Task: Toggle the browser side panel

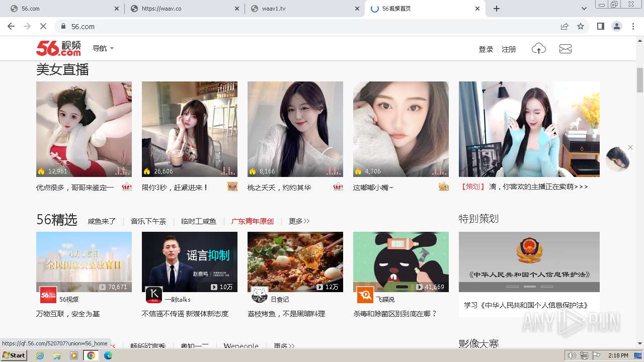Action: [600, 26]
